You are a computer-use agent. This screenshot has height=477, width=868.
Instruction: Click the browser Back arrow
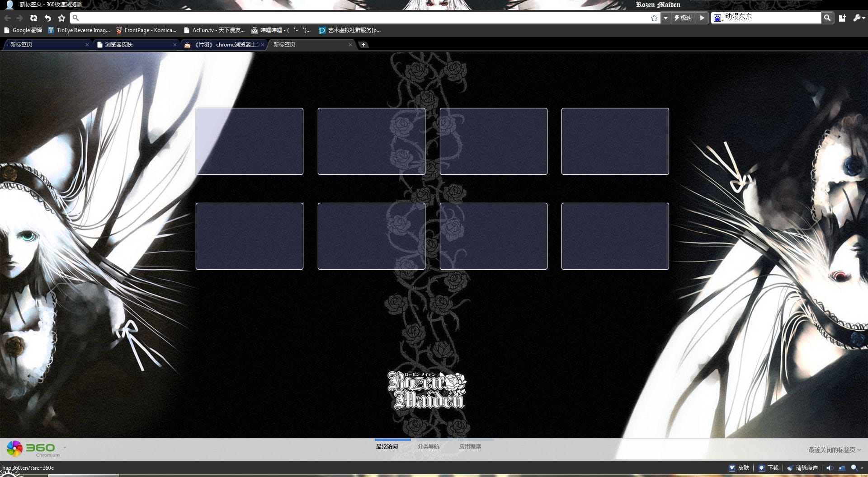7,18
